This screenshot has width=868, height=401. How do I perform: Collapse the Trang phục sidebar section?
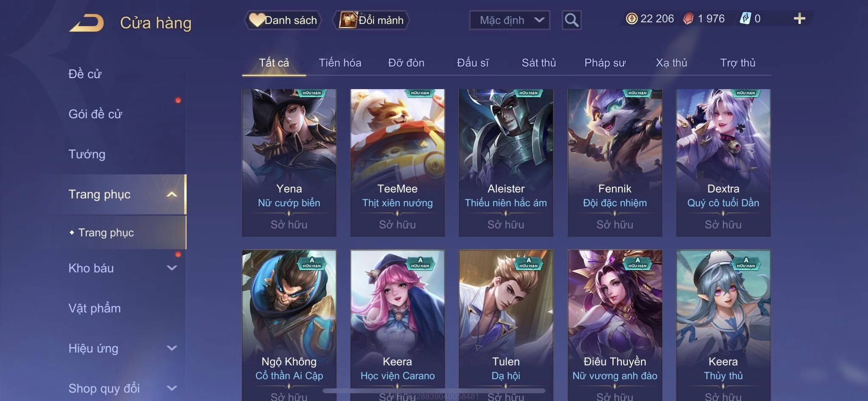(172, 195)
